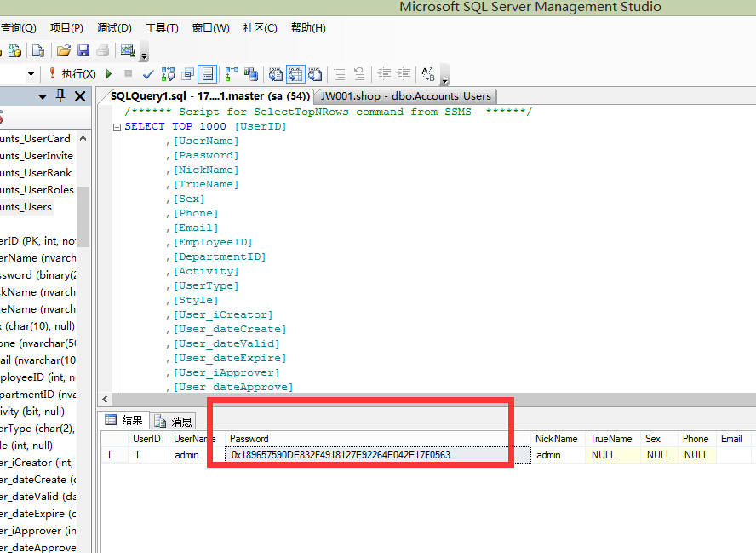This screenshot has width=756, height=553.
Task: Select the password hash cell 0x189657590DE...
Action: coord(377,455)
